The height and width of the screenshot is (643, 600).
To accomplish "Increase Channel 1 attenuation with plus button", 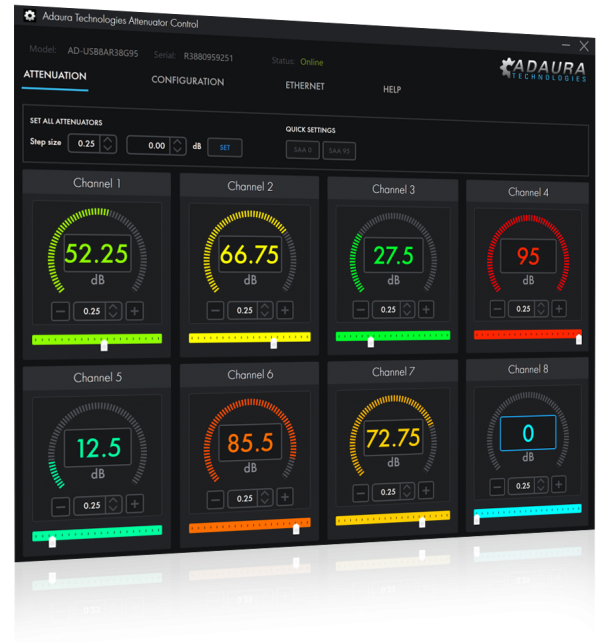I will tap(135, 311).
